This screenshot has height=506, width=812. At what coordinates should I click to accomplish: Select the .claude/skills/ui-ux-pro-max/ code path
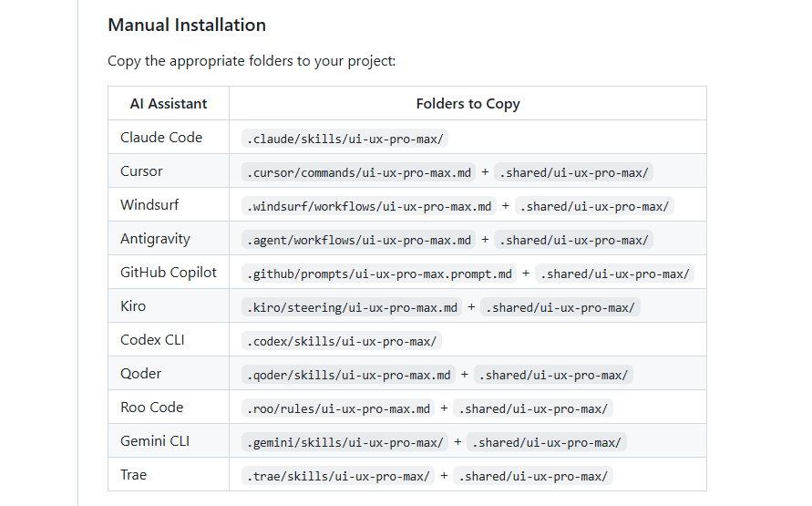(346, 139)
